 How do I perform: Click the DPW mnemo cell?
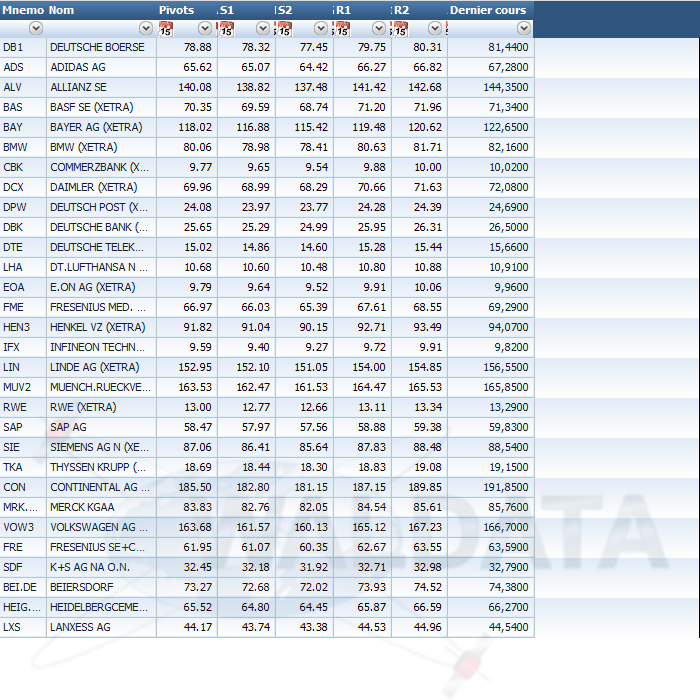pos(23,208)
